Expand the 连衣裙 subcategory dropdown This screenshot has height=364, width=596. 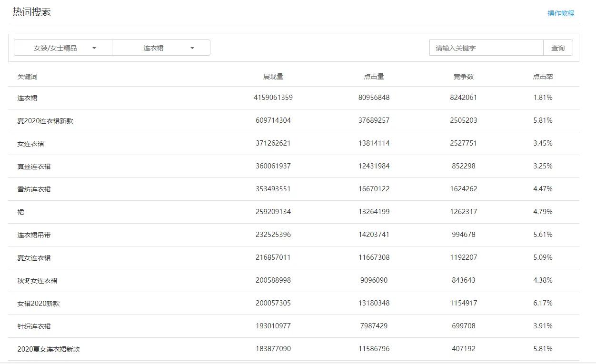pos(161,48)
